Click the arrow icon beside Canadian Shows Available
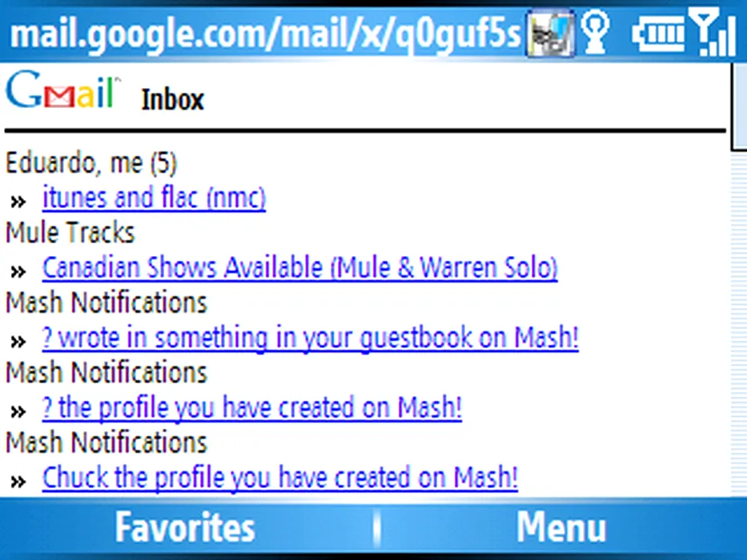 pos(18,272)
